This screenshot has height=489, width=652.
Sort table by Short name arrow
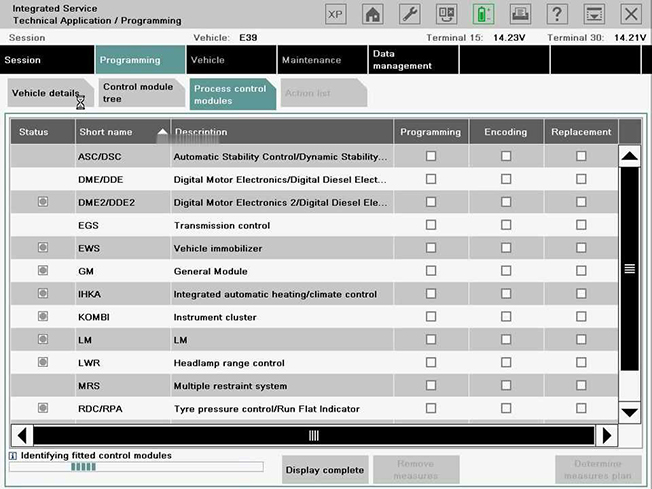tap(163, 132)
